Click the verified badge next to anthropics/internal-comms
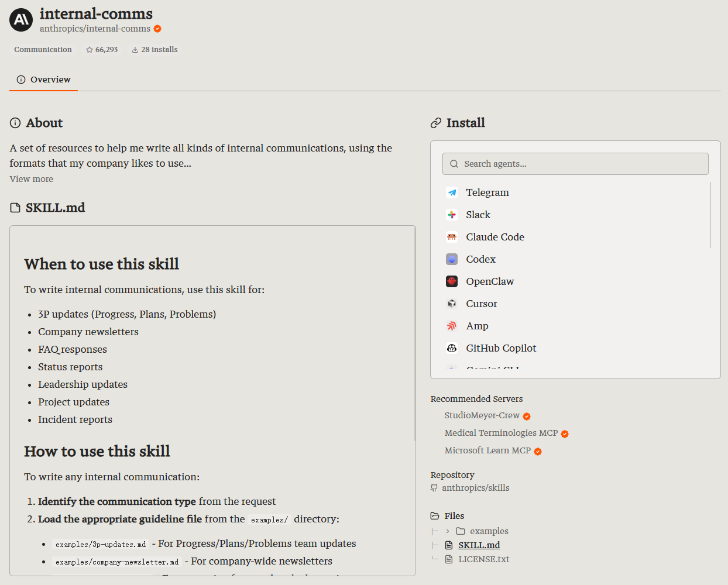This screenshot has width=728, height=585. coord(157,29)
